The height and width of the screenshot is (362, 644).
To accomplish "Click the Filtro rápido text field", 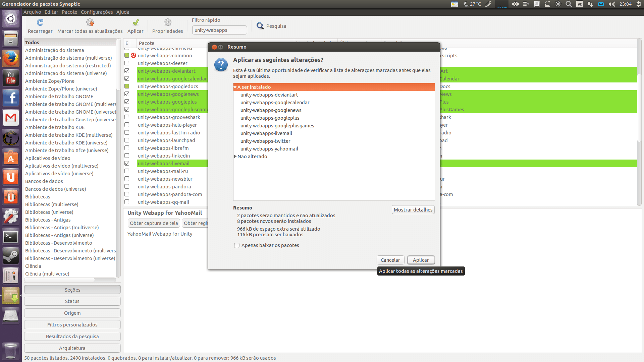I will click(219, 30).
